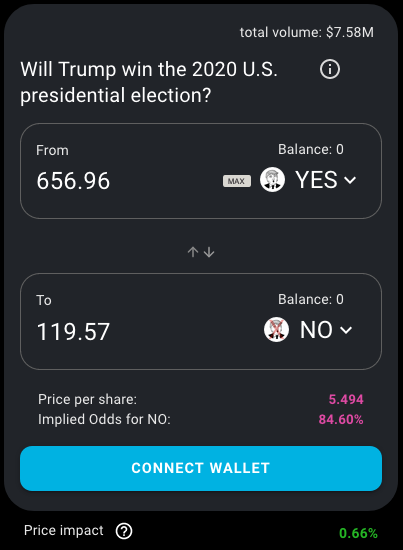The height and width of the screenshot is (550, 403).
Task: Click the Price per share value 5.494
Action: click(x=346, y=399)
